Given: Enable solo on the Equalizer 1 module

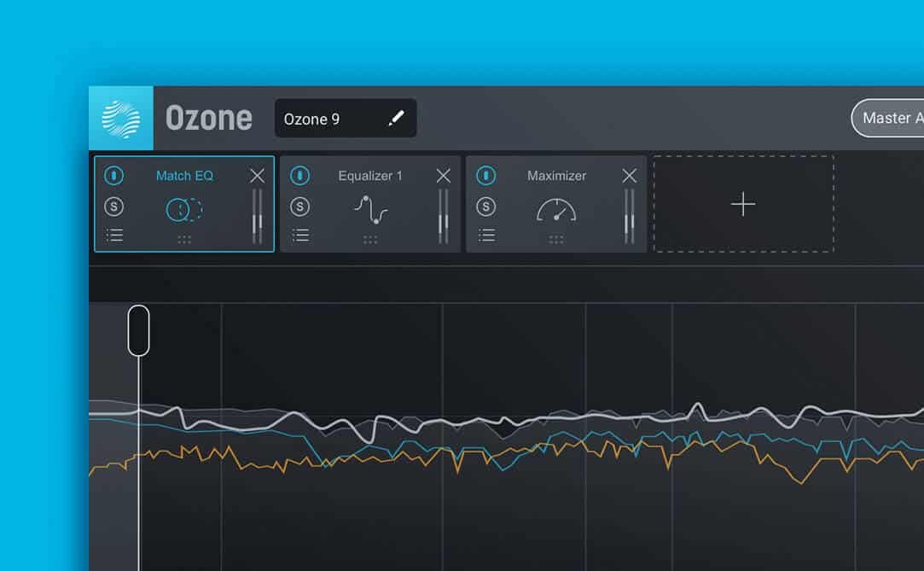Looking at the screenshot, I should [300, 206].
